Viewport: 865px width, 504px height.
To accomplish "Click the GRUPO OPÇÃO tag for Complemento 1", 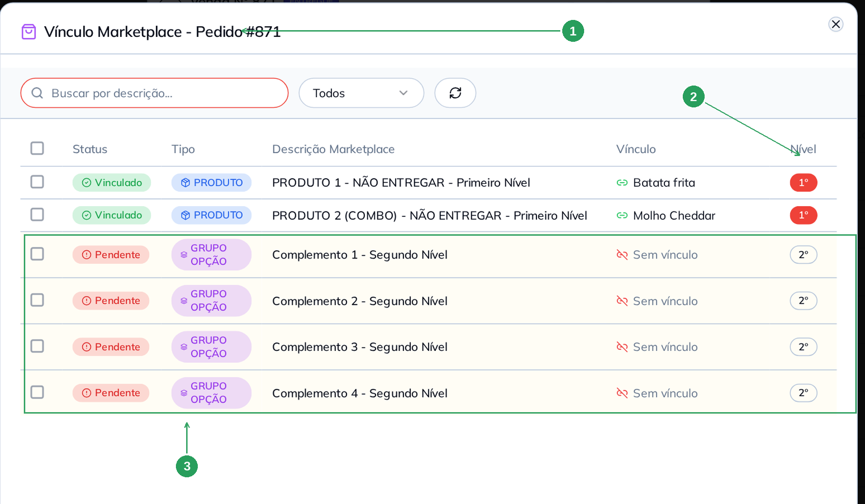I will click(x=211, y=255).
